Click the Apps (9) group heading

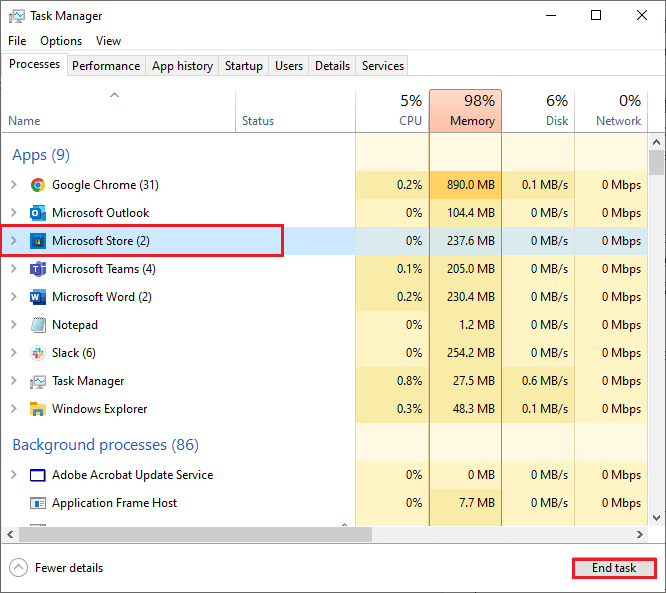41,155
